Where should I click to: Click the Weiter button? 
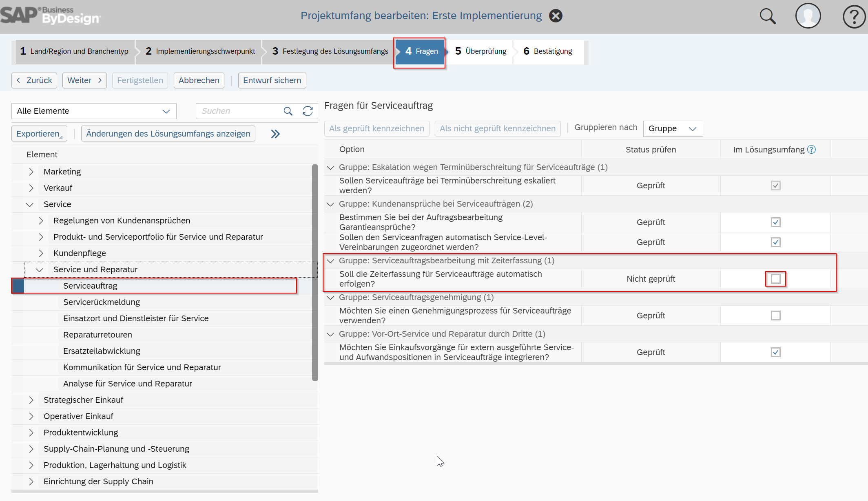click(x=84, y=80)
